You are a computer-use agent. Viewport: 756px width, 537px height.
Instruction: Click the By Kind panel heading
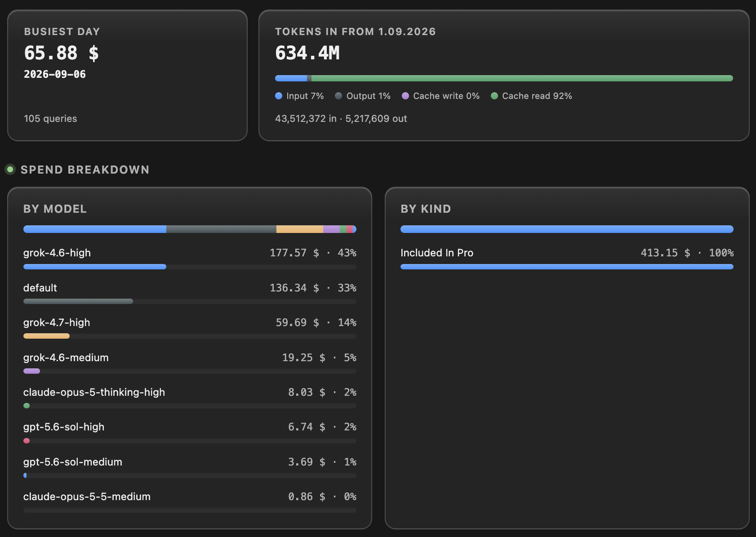pyautogui.click(x=426, y=209)
